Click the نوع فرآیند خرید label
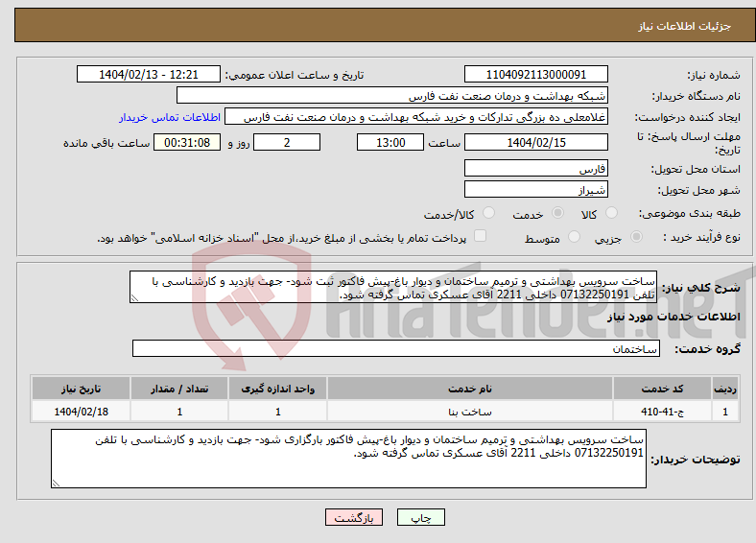Screen dimensions: 756x543 [702, 237]
